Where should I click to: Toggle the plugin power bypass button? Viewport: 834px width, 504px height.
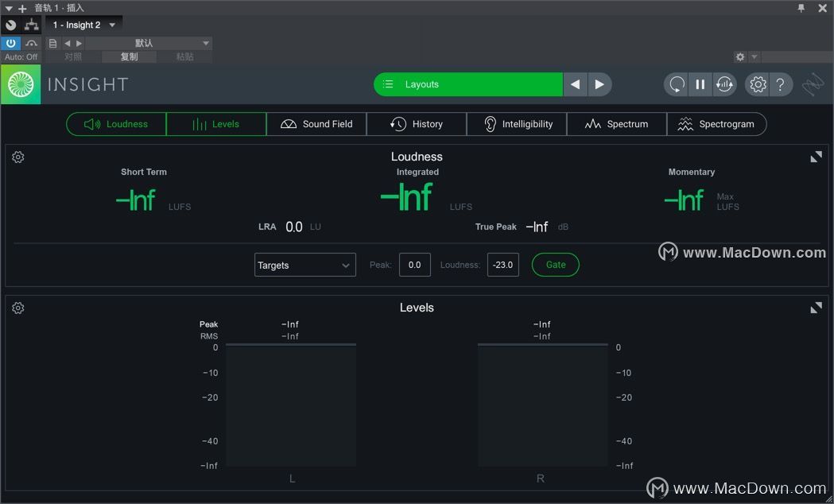click(x=10, y=44)
